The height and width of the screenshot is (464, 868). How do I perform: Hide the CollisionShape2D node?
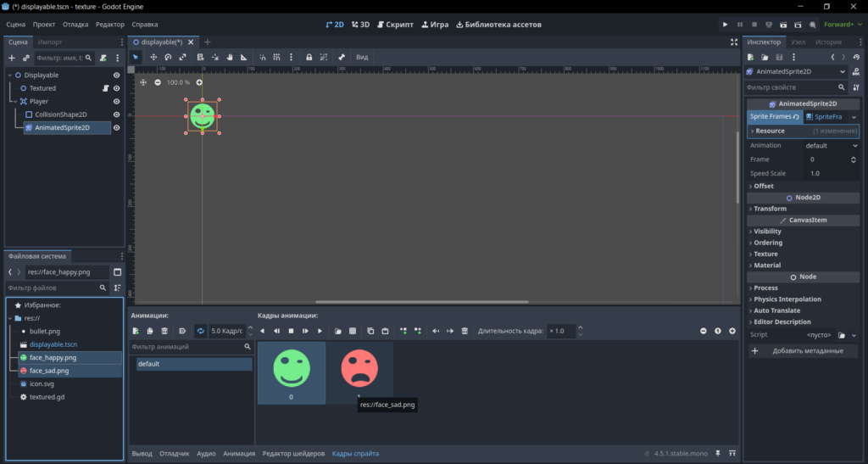(116, 115)
